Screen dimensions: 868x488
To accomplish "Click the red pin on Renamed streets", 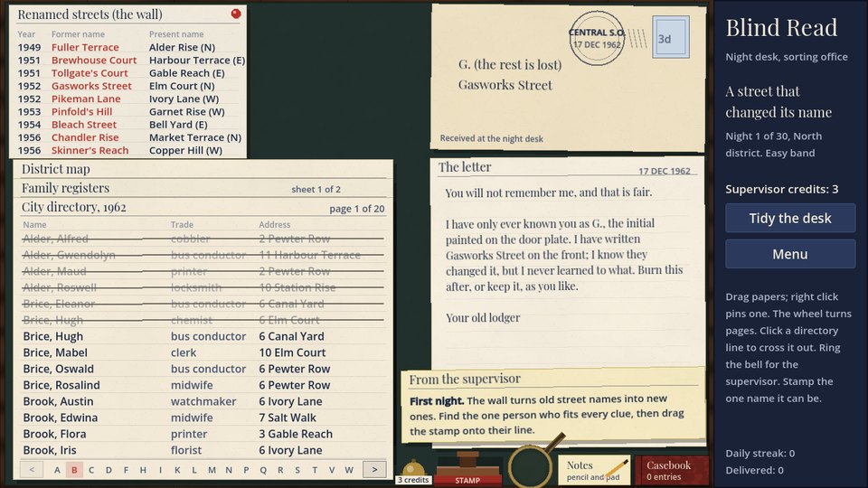I will click(x=236, y=14).
